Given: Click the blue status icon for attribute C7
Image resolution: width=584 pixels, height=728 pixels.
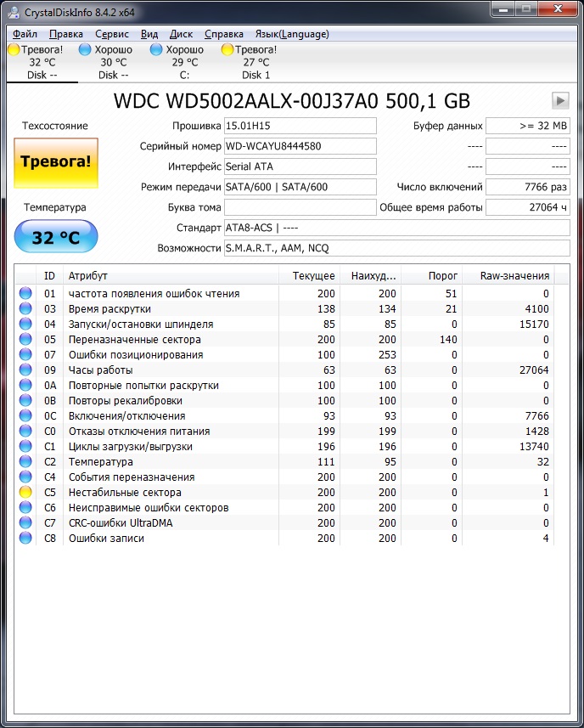Looking at the screenshot, I should [25, 522].
